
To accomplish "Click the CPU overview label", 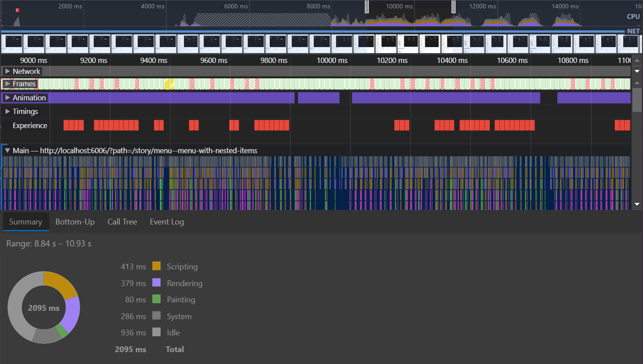I will [633, 17].
